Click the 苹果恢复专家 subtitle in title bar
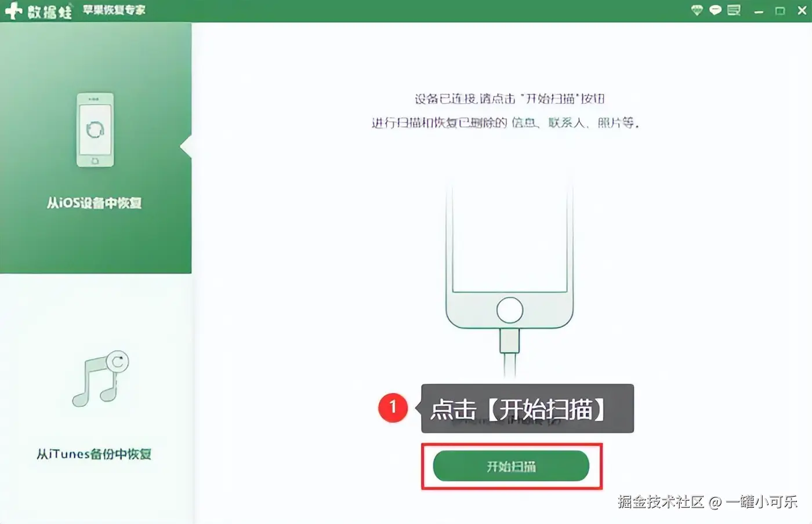 pos(114,10)
